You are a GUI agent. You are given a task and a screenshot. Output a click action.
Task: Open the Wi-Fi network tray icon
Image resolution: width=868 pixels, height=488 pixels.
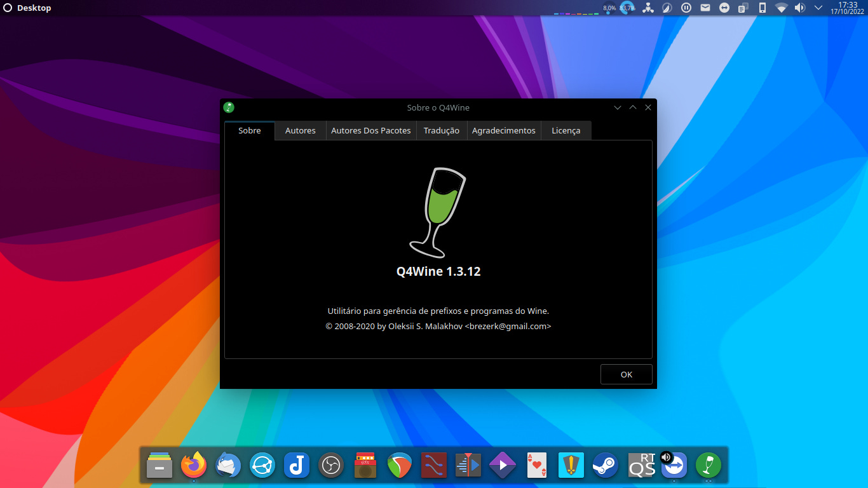pyautogui.click(x=781, y=8)
